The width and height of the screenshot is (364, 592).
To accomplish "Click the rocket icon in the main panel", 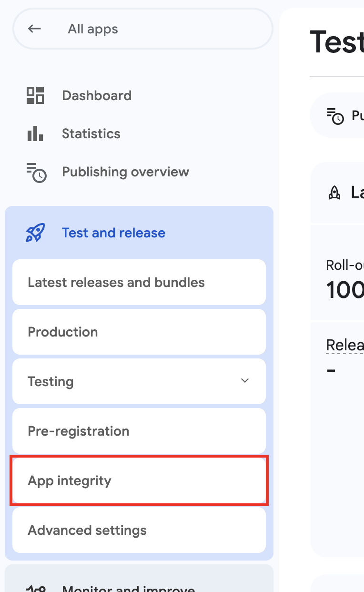I will coord(334,193).
